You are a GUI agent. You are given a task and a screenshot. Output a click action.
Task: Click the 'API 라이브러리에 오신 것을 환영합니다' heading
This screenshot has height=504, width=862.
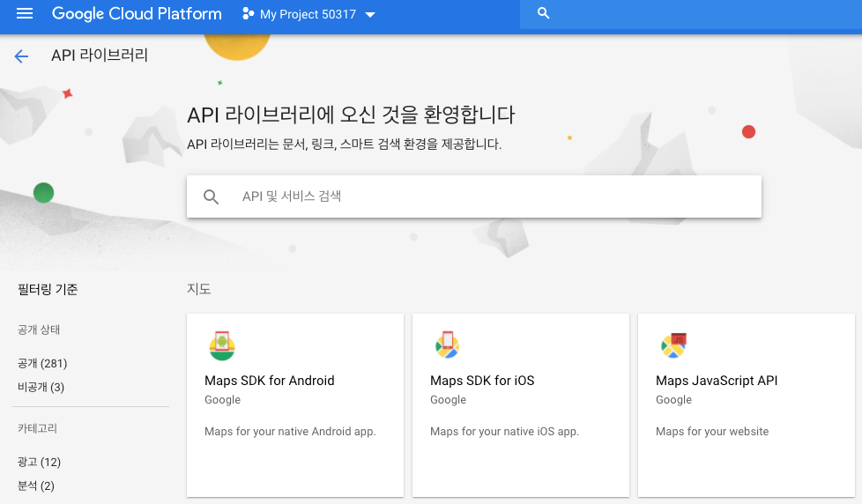pyautogui.click(x=352, y=115)
